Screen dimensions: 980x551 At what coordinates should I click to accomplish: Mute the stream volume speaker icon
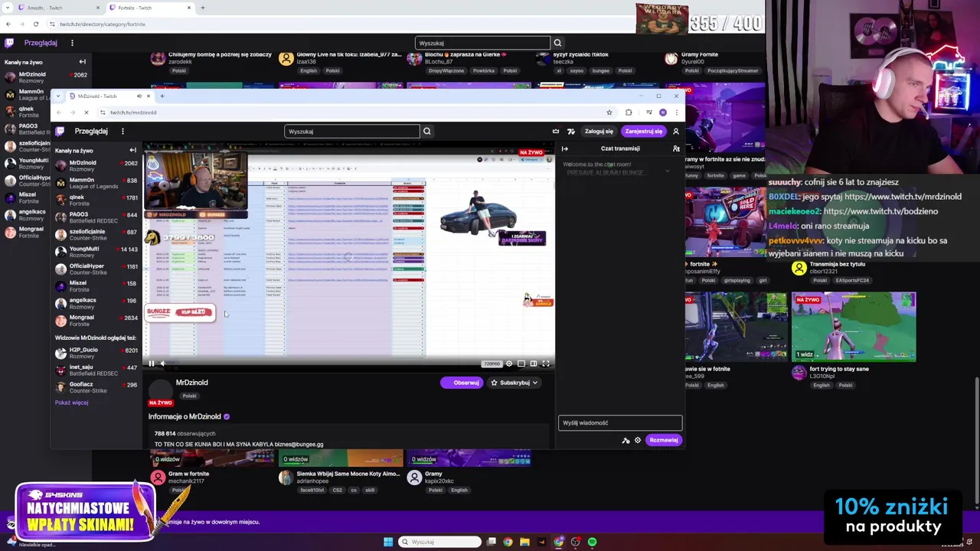coord(162,364)
